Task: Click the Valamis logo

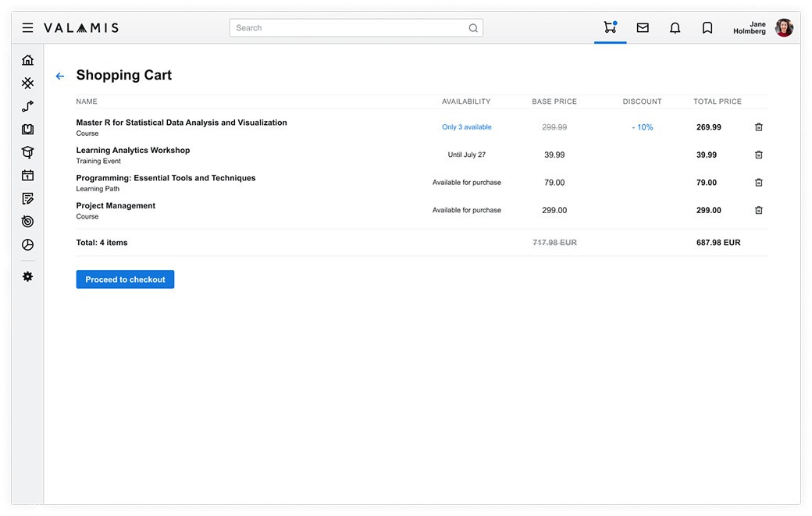Action: (80, 28)
